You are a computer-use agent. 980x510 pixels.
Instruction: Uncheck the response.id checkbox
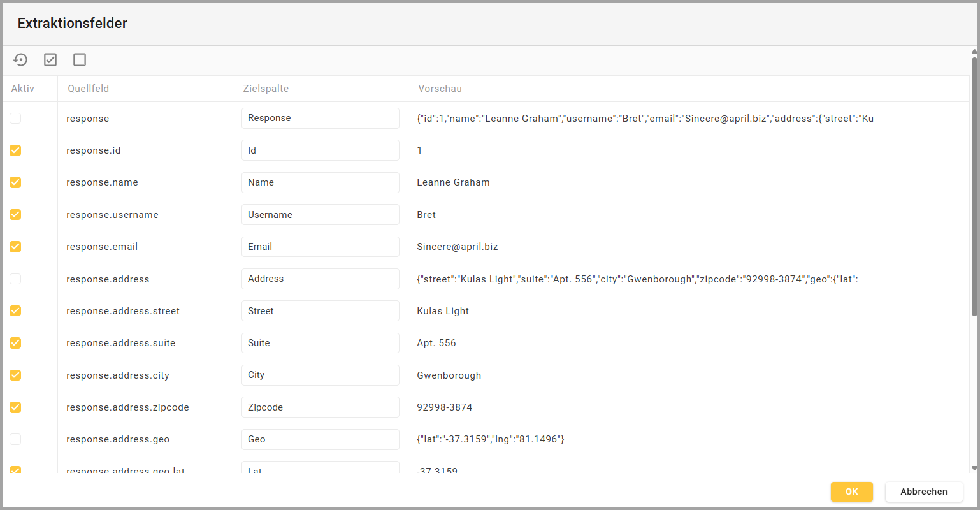pos(15,150)
